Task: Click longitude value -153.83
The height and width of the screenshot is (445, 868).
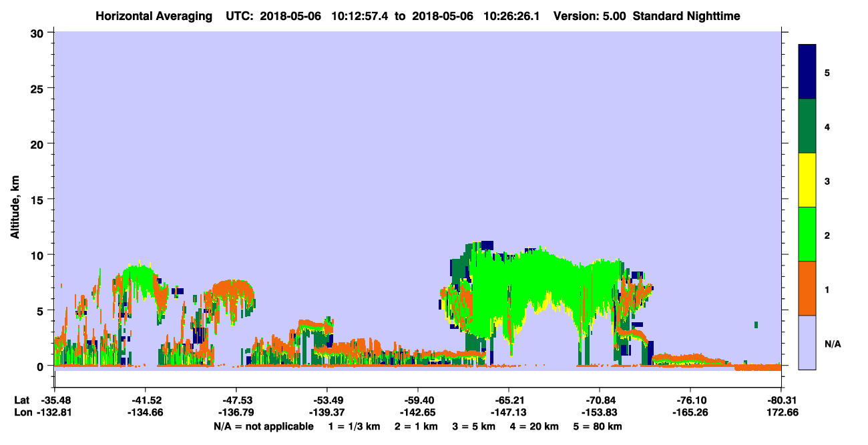Action: click(x=599, y=413)
